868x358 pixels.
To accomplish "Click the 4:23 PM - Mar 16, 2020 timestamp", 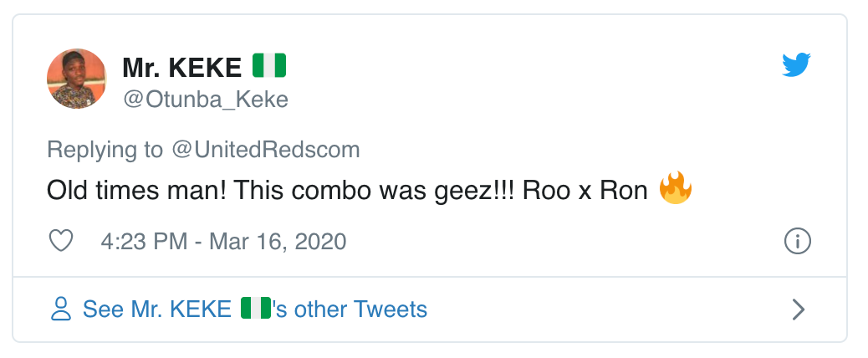I will click(x=223, y=242).
